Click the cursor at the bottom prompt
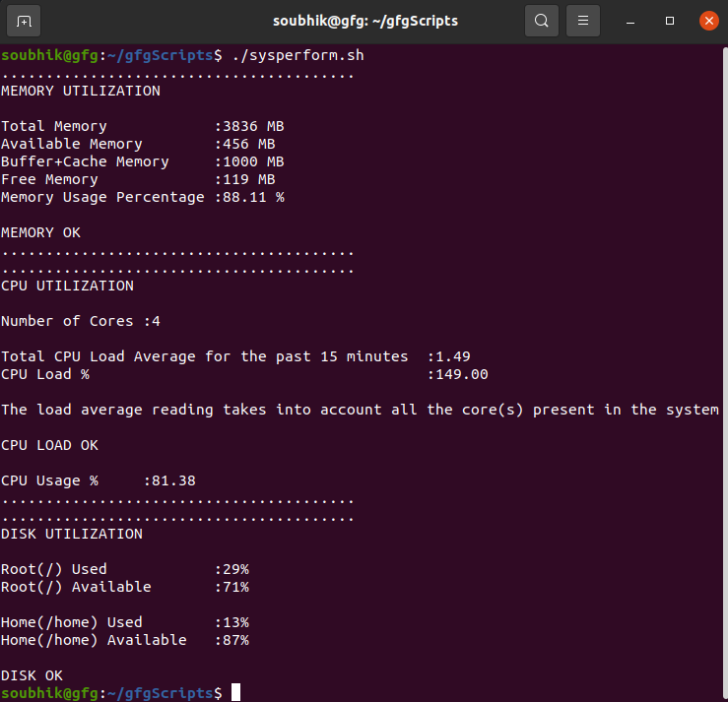The image size is (728, 702). (x=235, y=692)
